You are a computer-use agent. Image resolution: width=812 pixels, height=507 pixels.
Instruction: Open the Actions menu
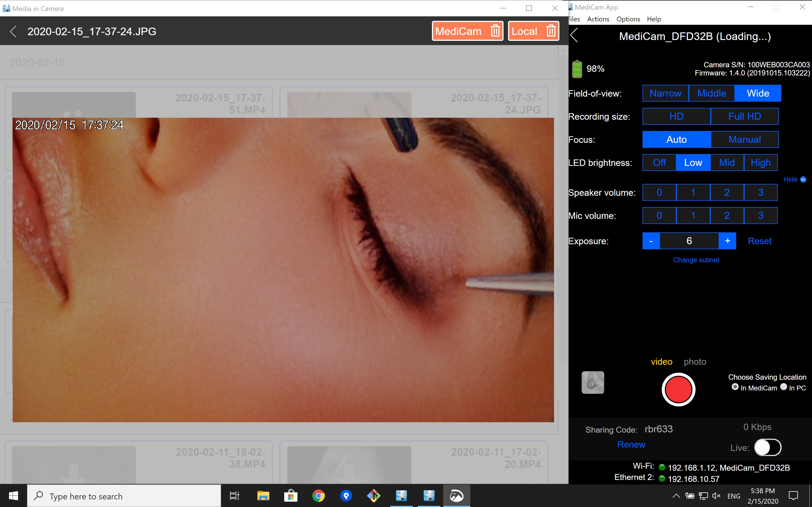click(x=598, y=19)
